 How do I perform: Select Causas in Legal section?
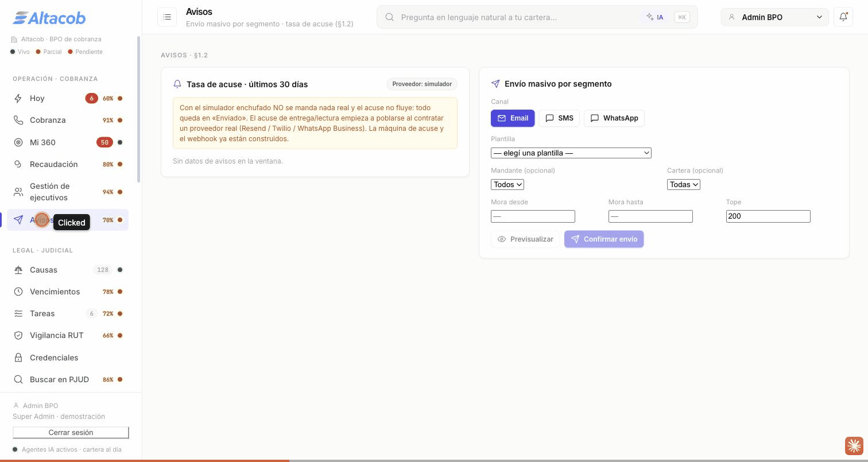[x=68, y=270]
